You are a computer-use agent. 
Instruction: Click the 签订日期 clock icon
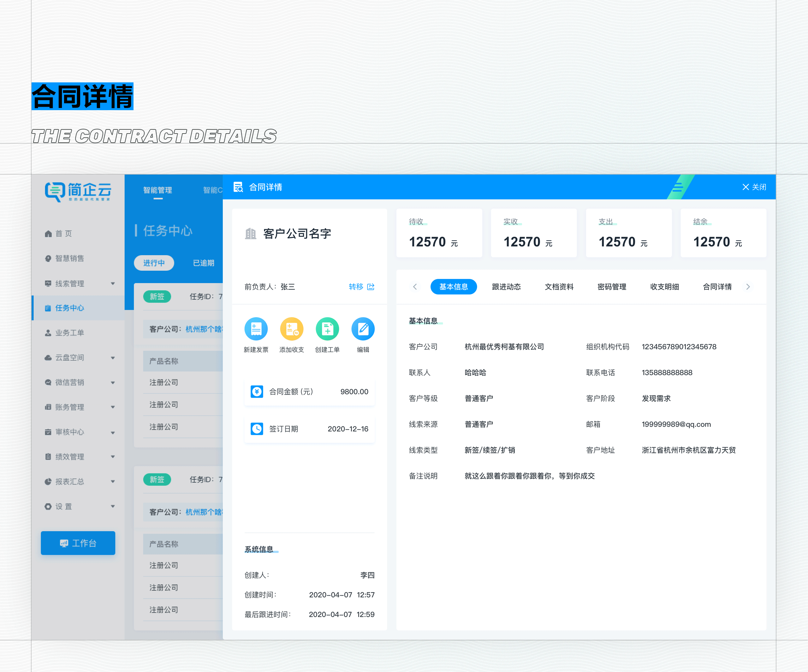[257, 429]
